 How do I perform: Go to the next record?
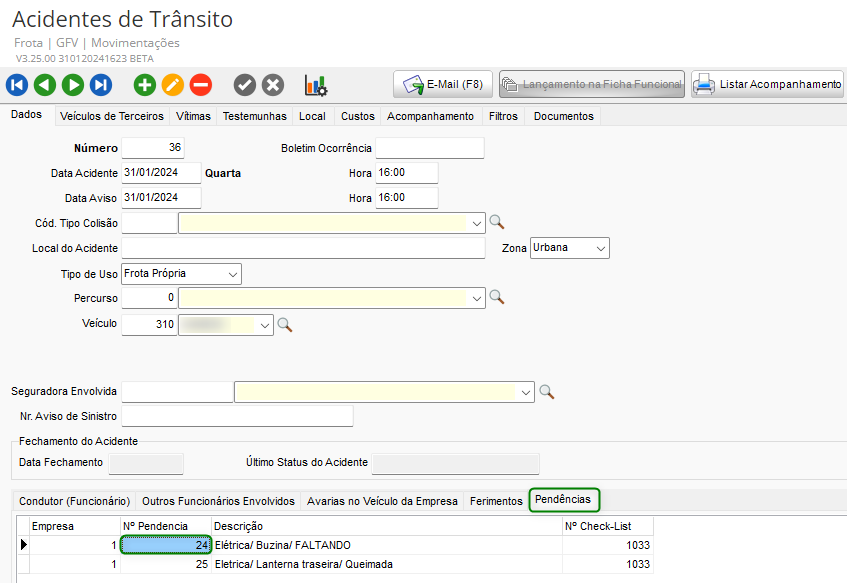click(x=73, y=85)
